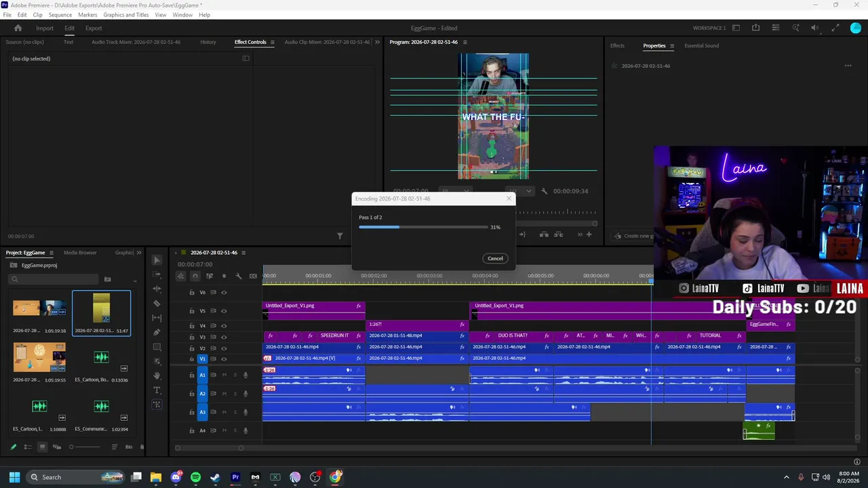Switch to the History tab

(208, 42)
